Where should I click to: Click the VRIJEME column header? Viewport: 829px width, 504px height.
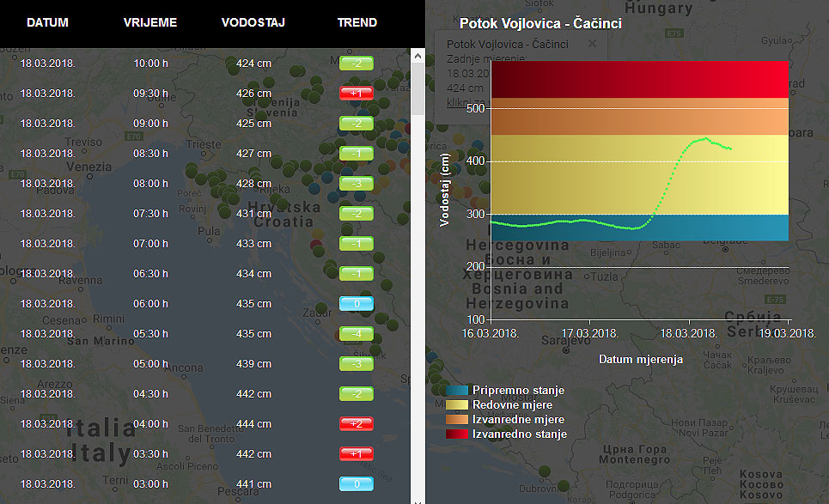[x=150, y=22]
